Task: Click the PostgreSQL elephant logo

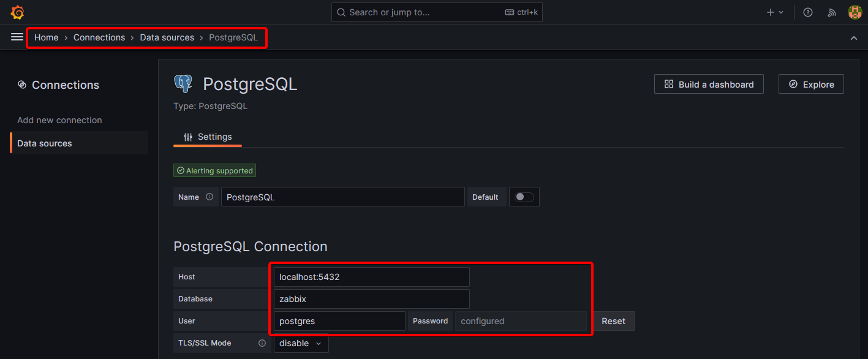Action: [x=183, y=83]
